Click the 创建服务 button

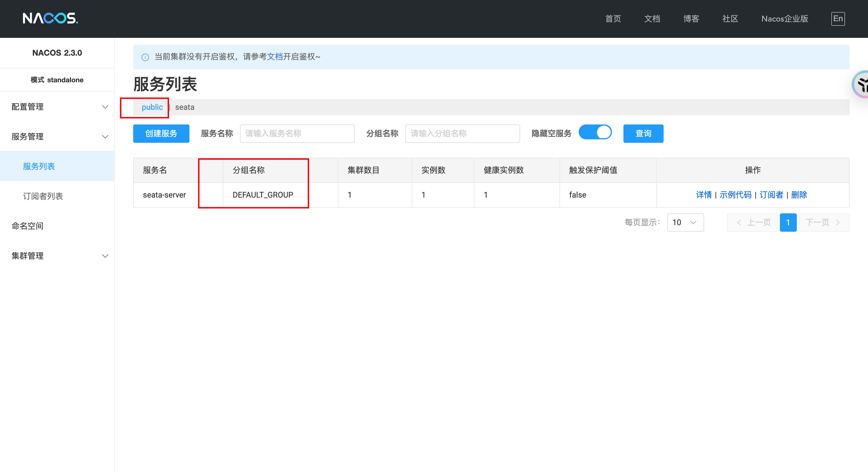[161, 134]
